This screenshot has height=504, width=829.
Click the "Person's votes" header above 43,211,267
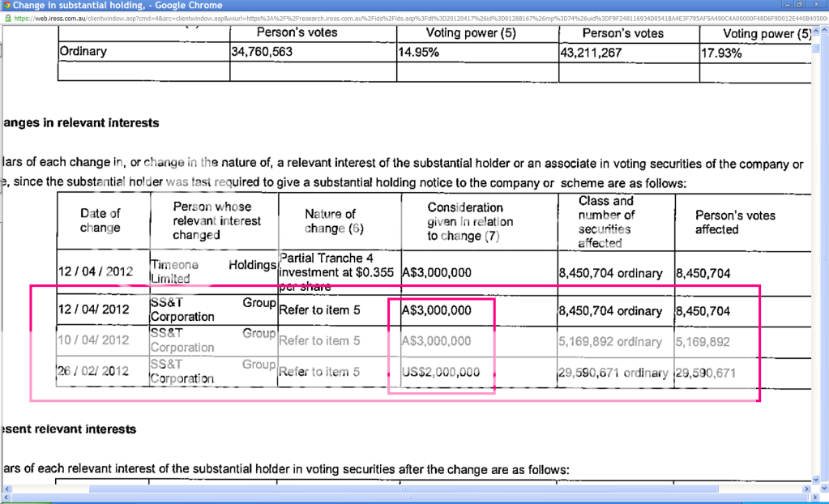click(x=623, y=33)
